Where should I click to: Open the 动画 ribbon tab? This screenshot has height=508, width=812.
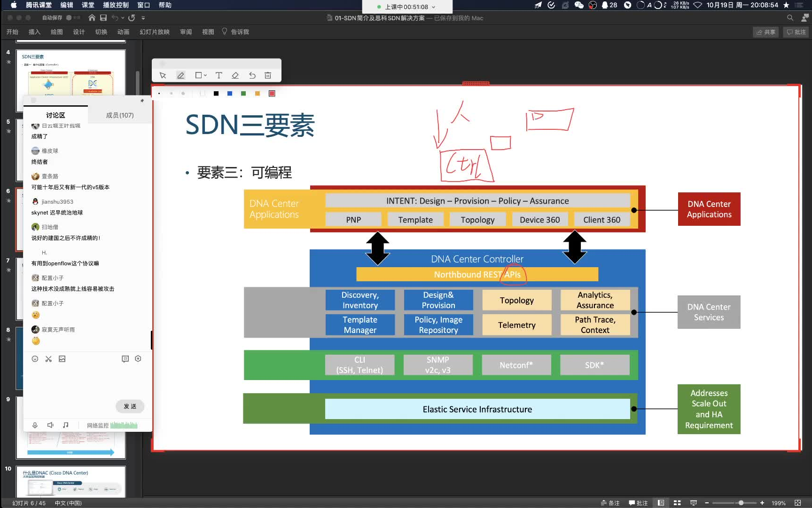pos(124,32)
